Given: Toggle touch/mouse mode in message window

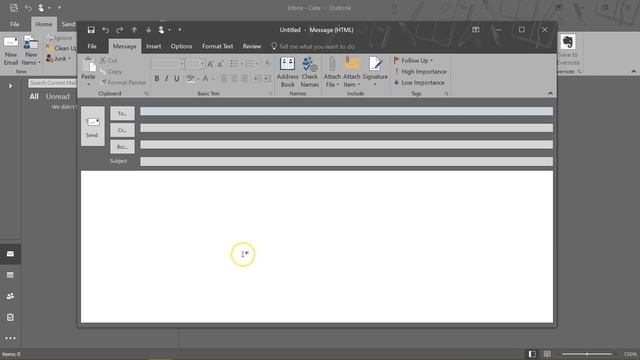Looking at the screenshot, I should (x=162, y=30).
